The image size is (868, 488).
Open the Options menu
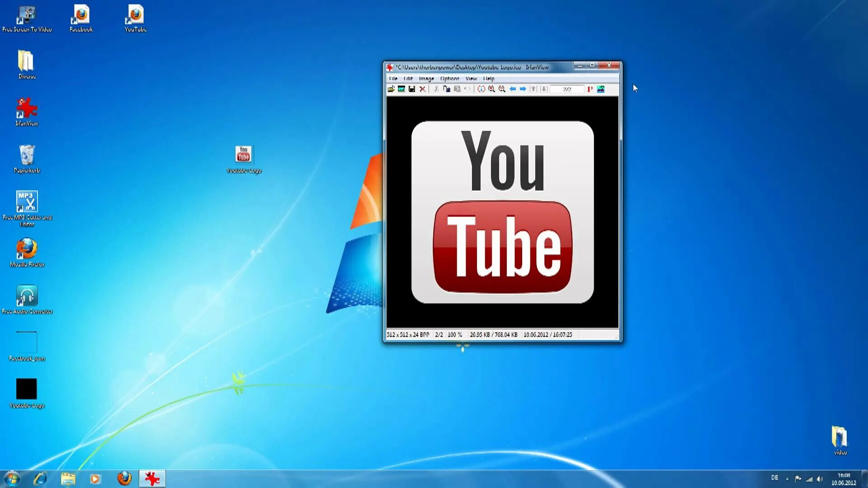coord(449,79)
